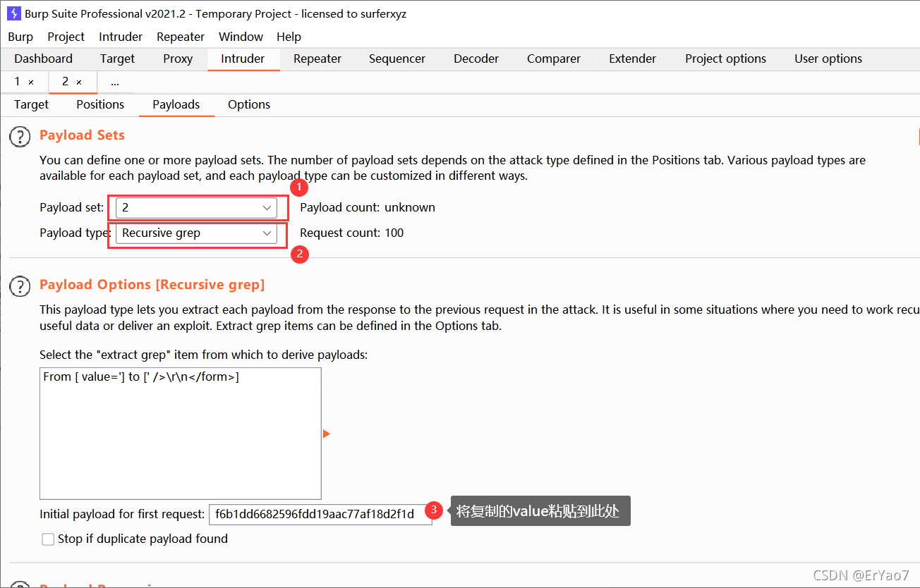The image size is (920, 588).
Task: Open the Positions sub-tab
Action: click(100, 105)
